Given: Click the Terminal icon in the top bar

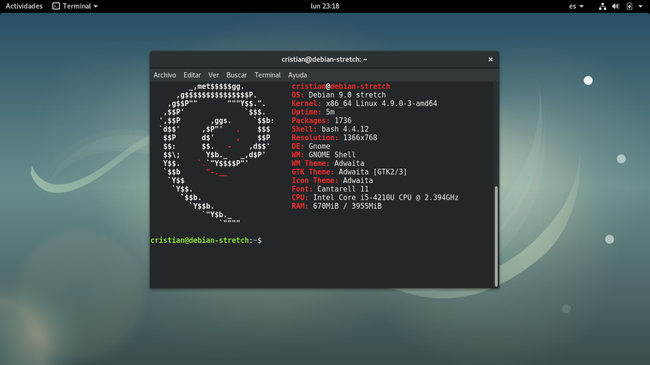Looking at the screenshot, I should 56,6.
